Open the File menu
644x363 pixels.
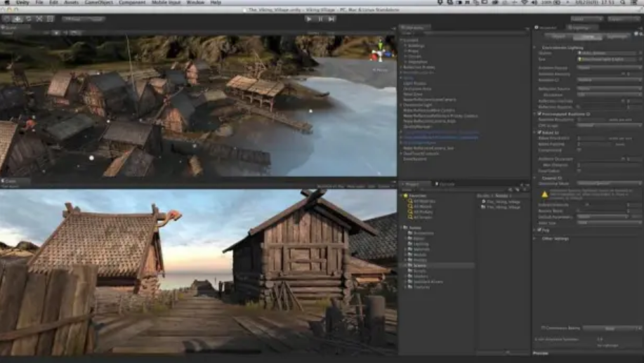(39, 3)
